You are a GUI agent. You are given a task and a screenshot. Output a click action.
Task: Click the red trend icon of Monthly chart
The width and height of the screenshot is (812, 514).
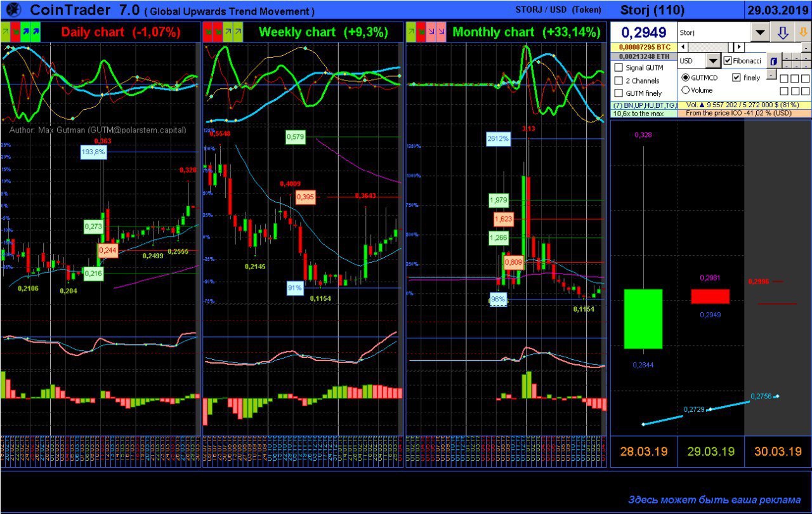click(x=421, y=32)
